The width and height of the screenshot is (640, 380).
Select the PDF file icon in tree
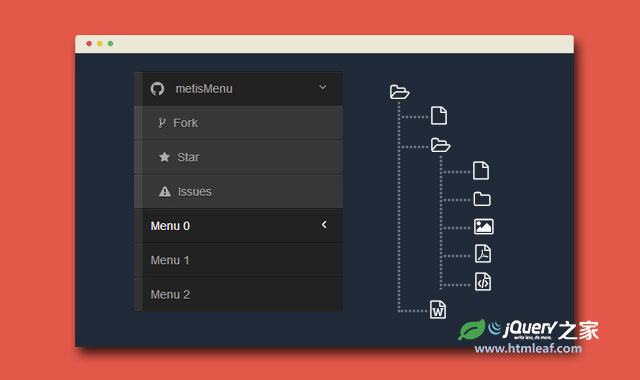tap(483, 253)
